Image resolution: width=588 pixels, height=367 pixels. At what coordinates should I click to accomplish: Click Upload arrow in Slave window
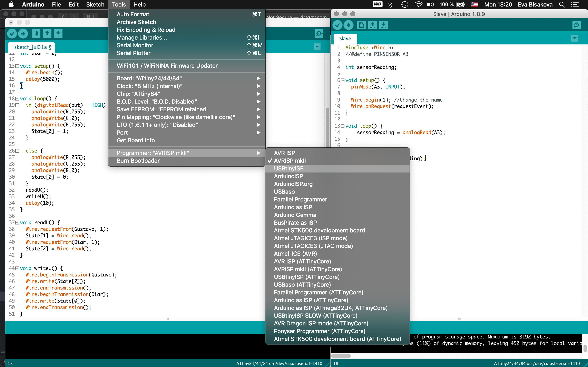point(349,25)
